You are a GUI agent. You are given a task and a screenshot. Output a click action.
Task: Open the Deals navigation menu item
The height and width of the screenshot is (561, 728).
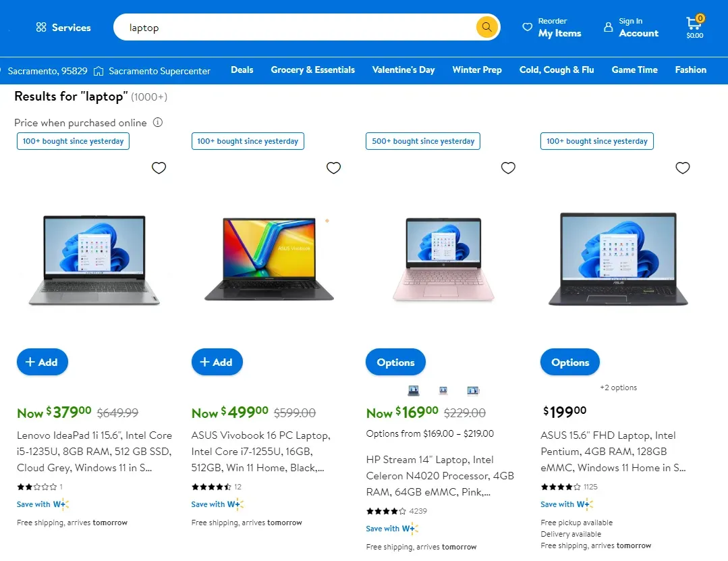pyautogui.click(x=242, y=70)
